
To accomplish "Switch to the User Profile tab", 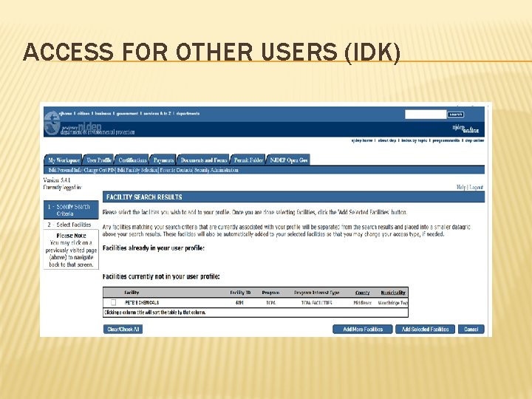I will [98, 160].
